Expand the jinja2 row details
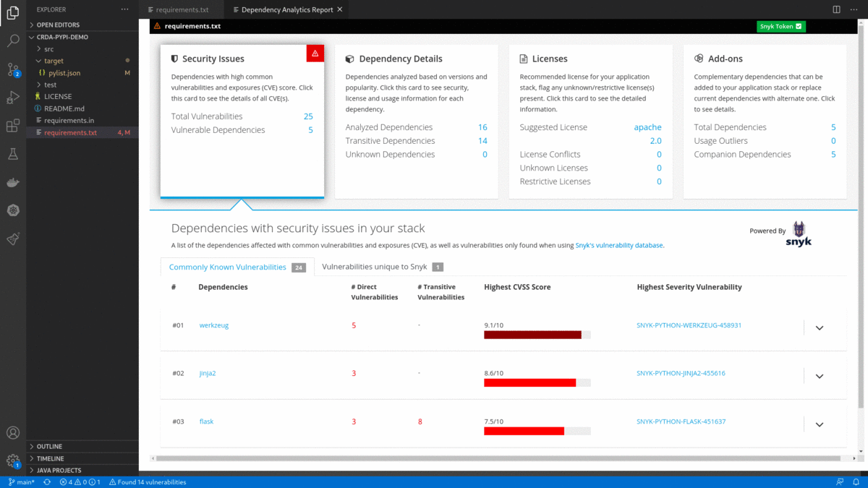 click(820, 376)
